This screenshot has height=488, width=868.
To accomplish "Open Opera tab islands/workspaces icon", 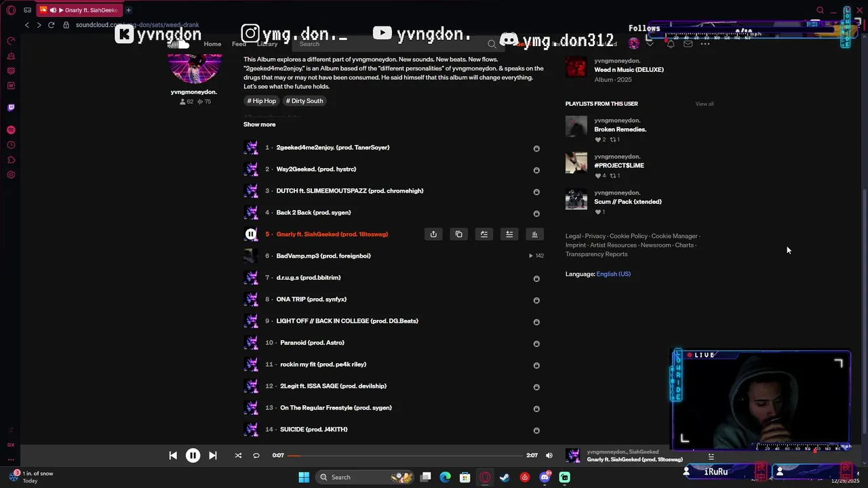I will tap(28, 10).
